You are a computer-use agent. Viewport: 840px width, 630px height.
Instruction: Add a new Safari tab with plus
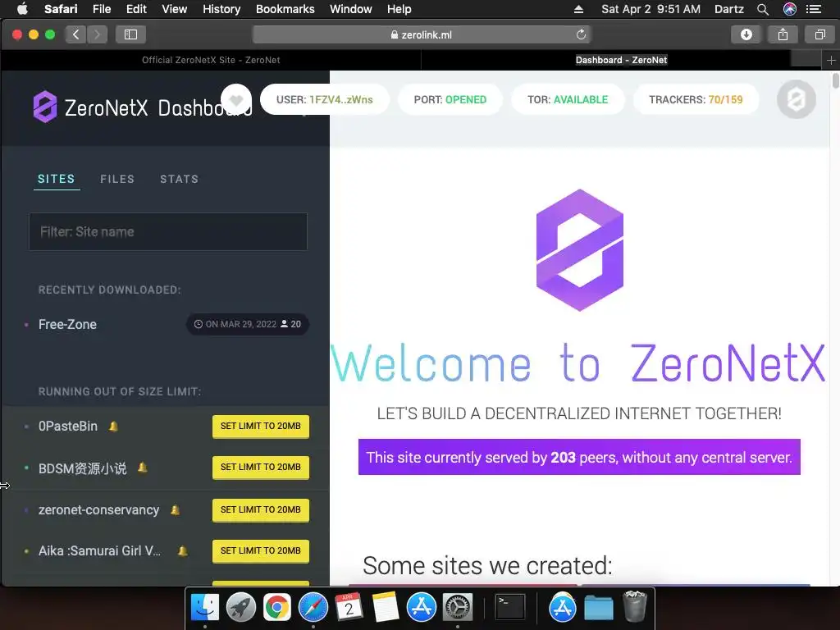831,60
